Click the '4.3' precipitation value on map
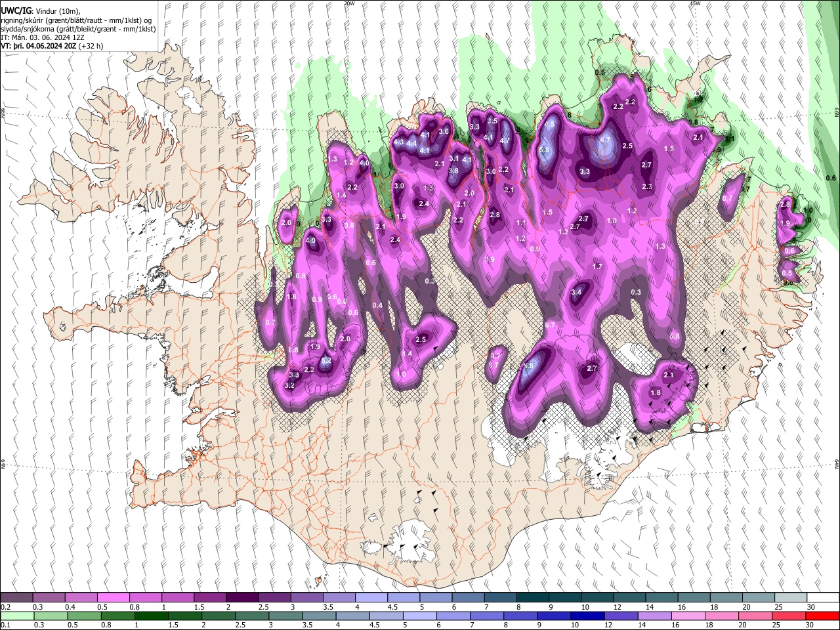 coord(398,142)
